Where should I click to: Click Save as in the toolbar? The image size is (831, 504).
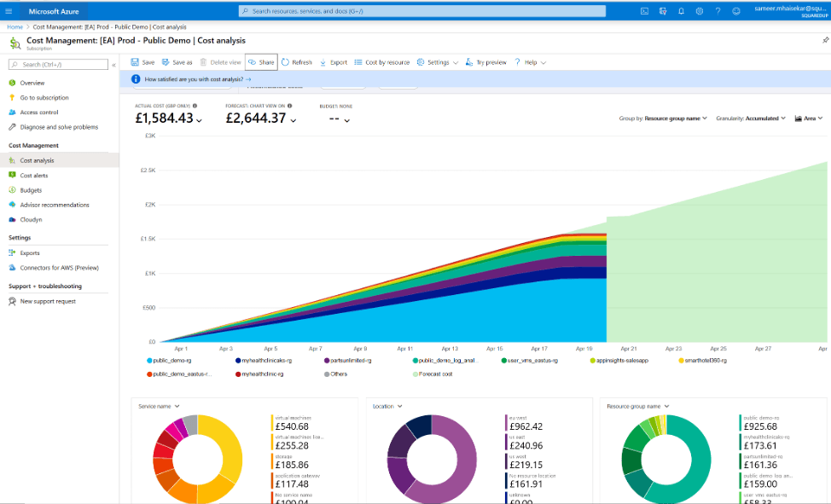click(177, 62)
